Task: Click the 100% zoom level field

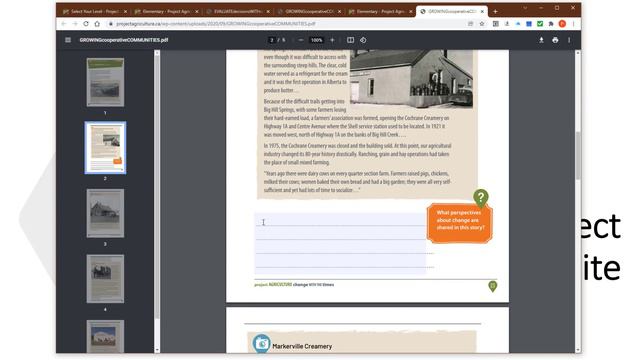Action: pos(316,40)
